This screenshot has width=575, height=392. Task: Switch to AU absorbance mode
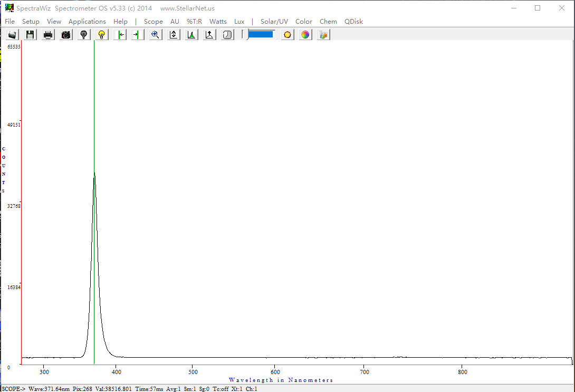point(175,22)
